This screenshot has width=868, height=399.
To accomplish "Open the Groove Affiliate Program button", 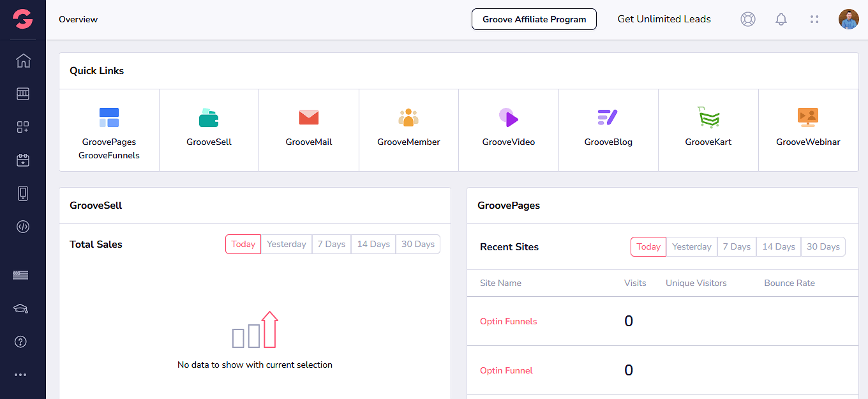I will 534,19.
